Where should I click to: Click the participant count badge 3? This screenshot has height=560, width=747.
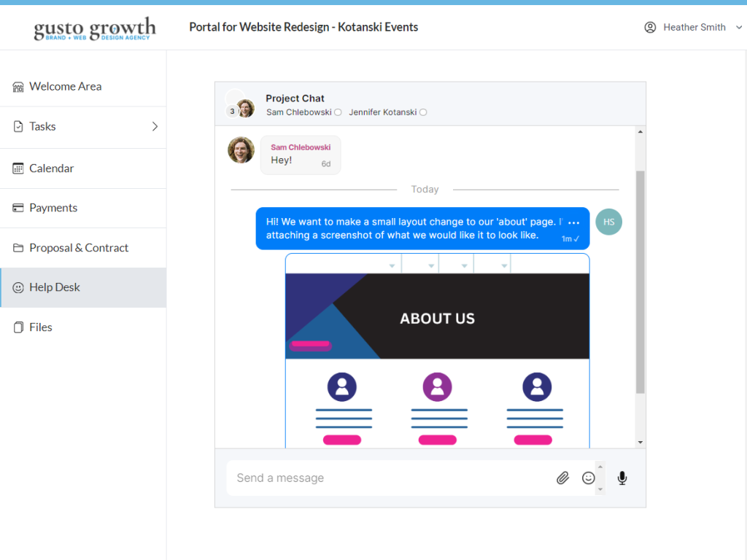(x=232, y=112)
